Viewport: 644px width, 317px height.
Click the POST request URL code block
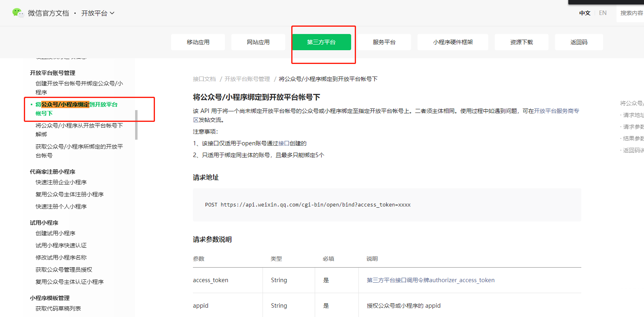coord(387,205)
